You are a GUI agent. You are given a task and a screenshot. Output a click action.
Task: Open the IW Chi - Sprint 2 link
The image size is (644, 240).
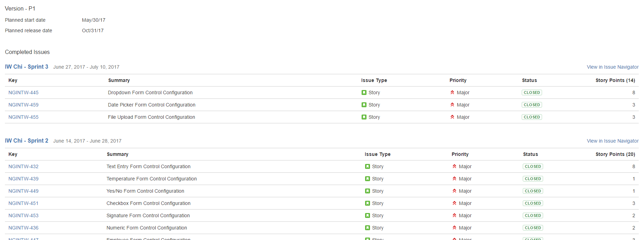click(27, 140)
